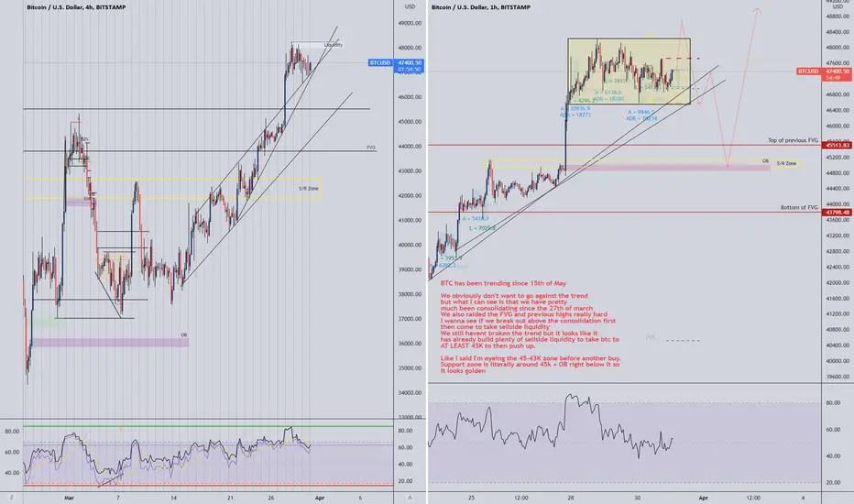Click the blue BTCUSD symbol label on 4h chart

380,63
